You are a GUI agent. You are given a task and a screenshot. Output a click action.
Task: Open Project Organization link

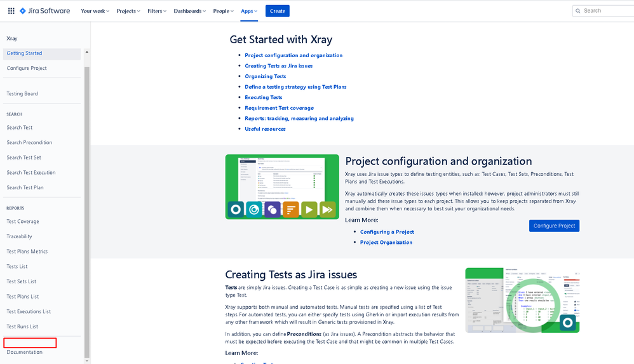[386, 242]
